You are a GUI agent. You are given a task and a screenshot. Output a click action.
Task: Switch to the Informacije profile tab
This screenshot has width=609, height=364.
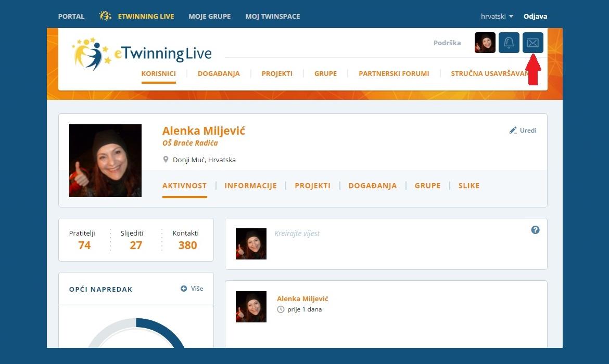250,186
